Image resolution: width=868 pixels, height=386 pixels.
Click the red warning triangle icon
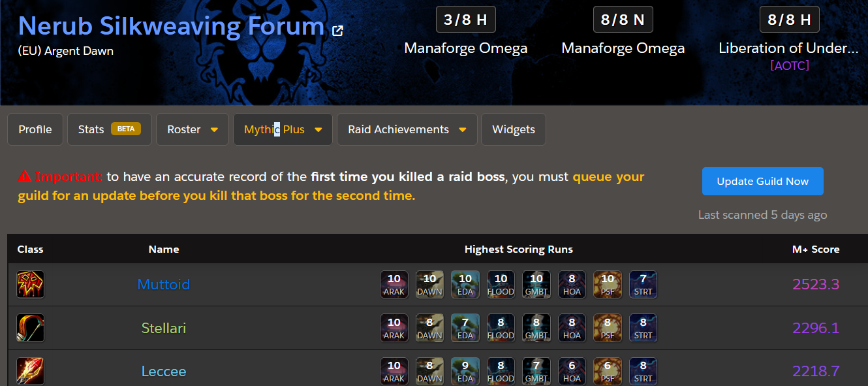pyautogui.click(x=24, y=176)
